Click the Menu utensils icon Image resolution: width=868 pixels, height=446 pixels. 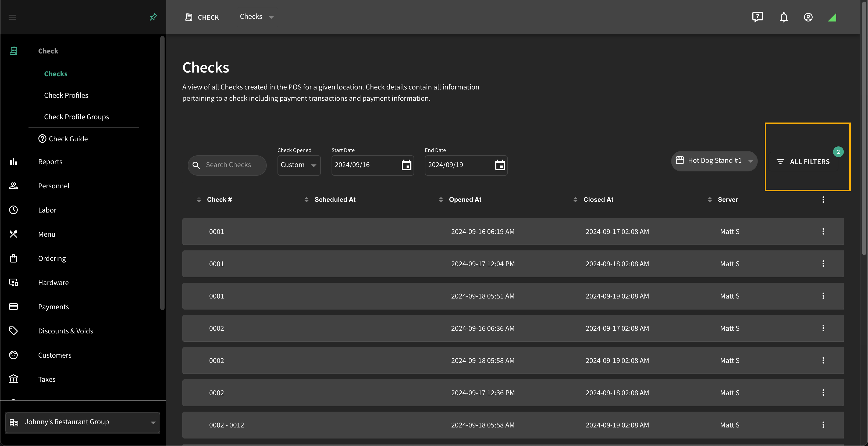pyautogui.click(x=13, y=234)
